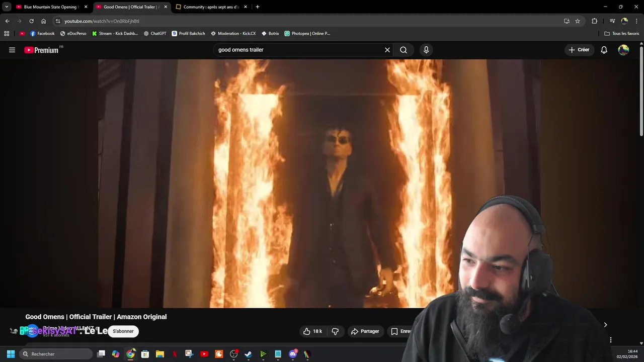The image size is (644, 362).
Task: Open the Chrome three-dot menu
Action: click(637, 21)
